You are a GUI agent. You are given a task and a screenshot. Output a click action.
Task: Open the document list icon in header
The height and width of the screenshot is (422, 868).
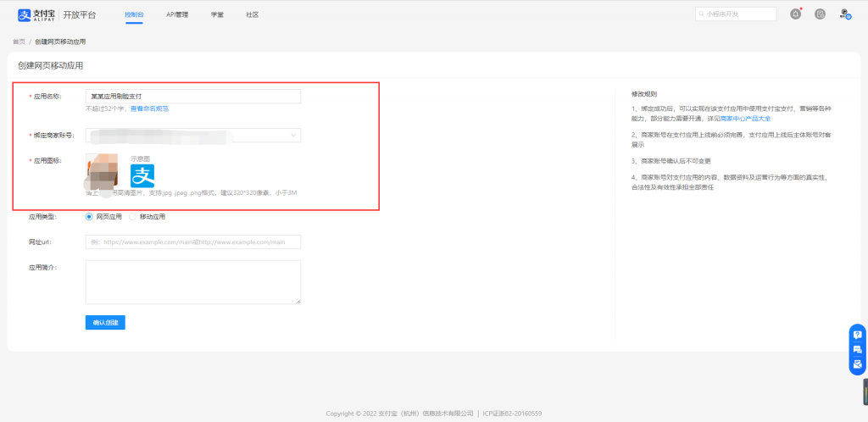(820, 14)
